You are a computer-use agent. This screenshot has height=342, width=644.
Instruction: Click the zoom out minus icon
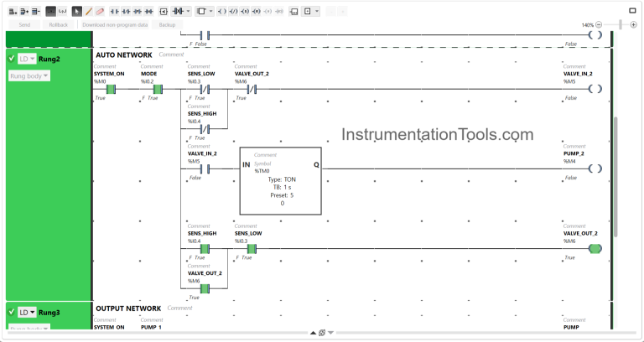598,25
